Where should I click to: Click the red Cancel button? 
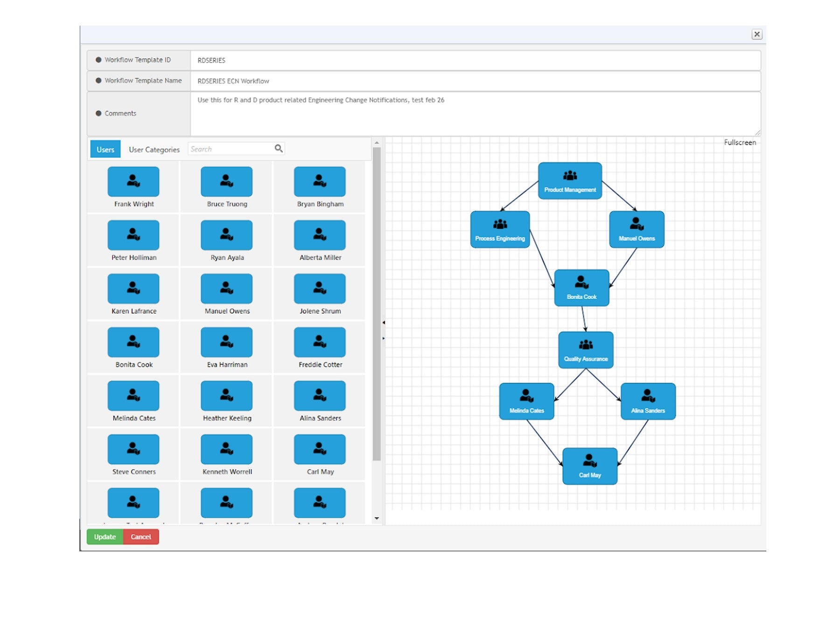pos(141,537)
